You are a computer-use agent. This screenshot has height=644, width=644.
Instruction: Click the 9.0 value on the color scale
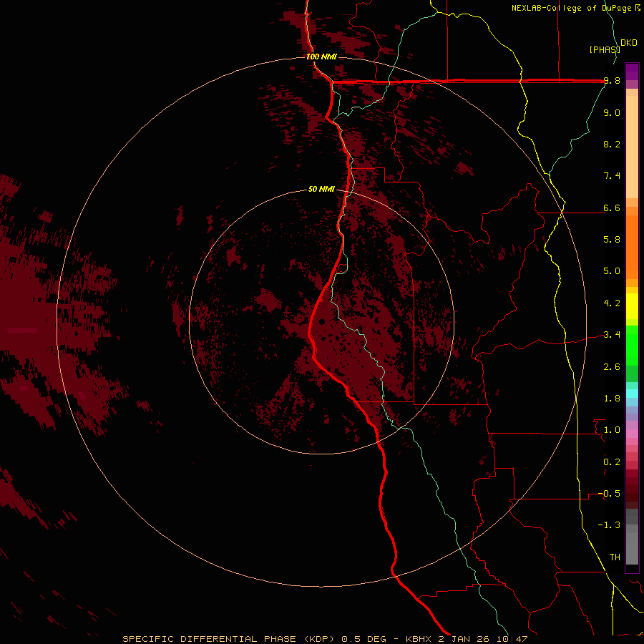612,112
